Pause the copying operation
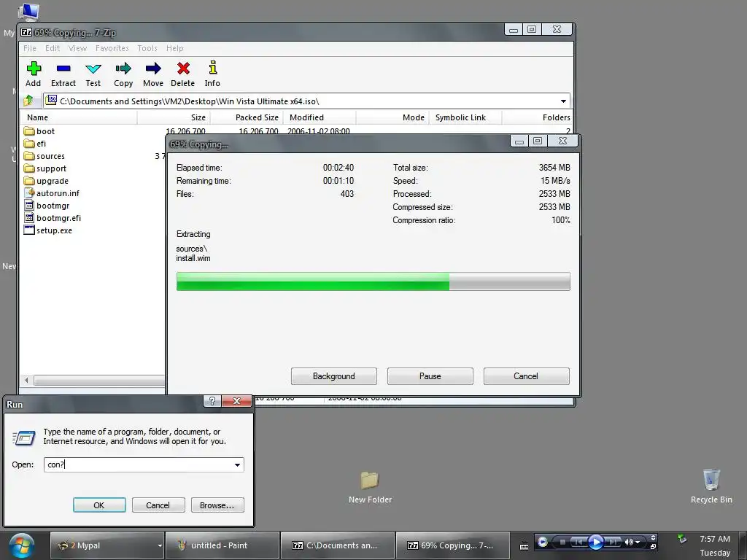 (430, 376)
